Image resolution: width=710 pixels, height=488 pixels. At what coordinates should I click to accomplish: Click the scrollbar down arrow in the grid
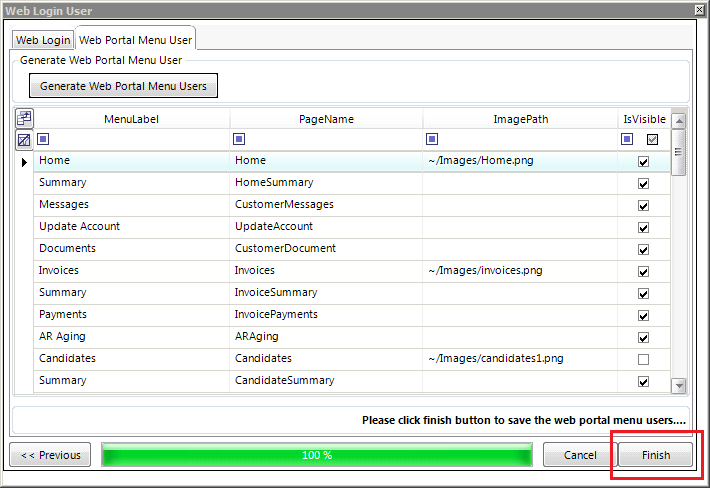point(679,386)
